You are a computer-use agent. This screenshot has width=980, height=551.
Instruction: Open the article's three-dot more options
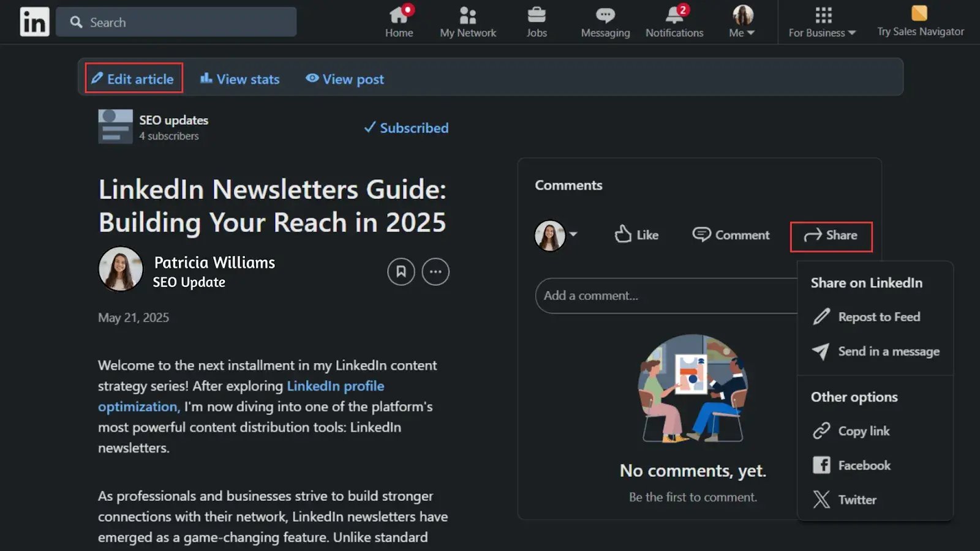(435, 272)
